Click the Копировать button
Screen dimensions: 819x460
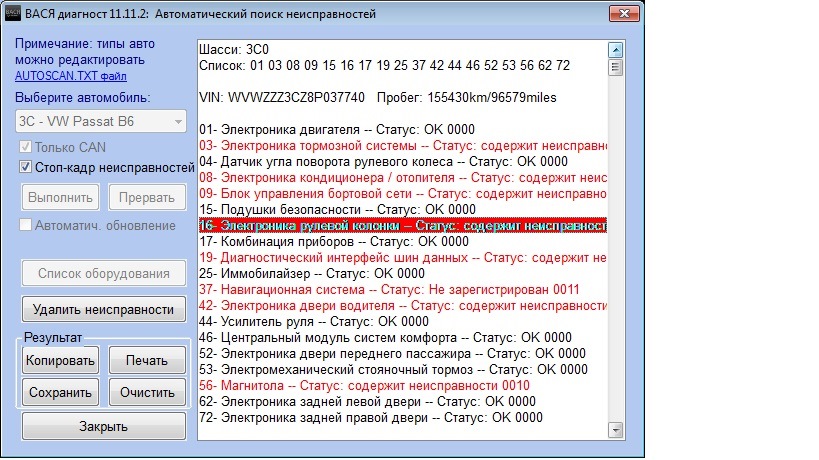(x=60, y=360)
